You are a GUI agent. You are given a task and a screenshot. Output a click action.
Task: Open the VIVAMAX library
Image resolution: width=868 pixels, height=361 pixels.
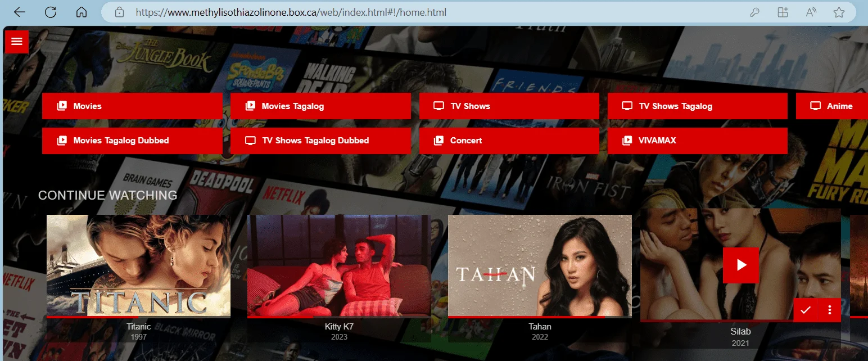(x=697, y=141)
